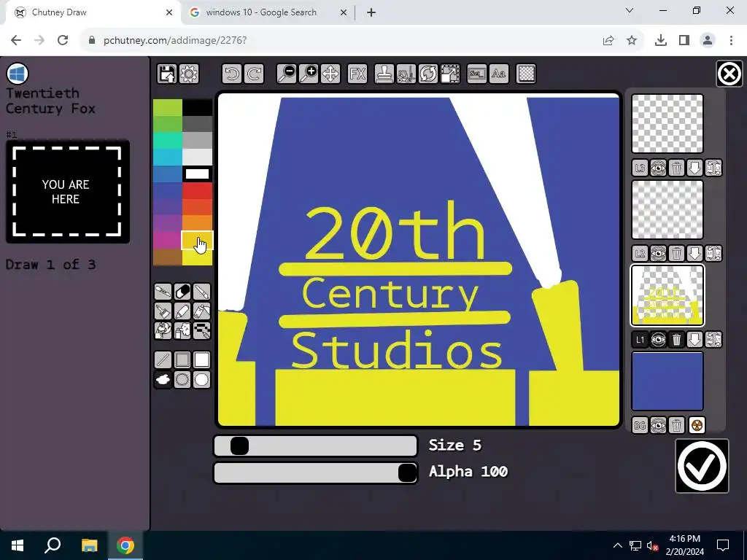
Task: Select the eyedropper tool
Action: (163, 292)
